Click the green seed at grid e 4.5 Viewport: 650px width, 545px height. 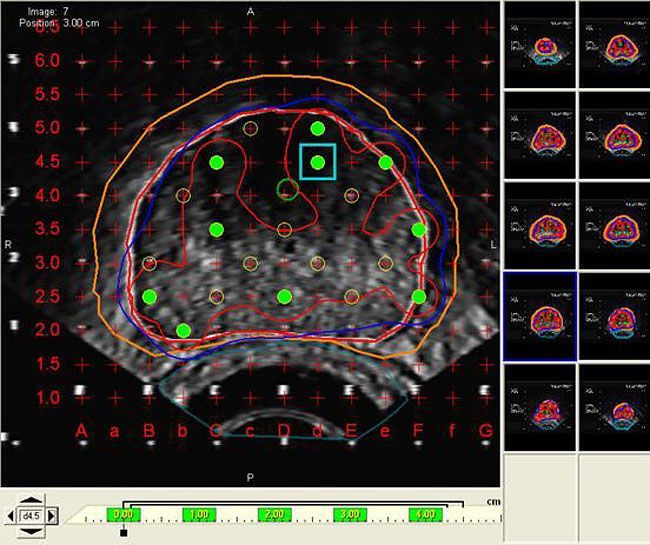[386, 162]
